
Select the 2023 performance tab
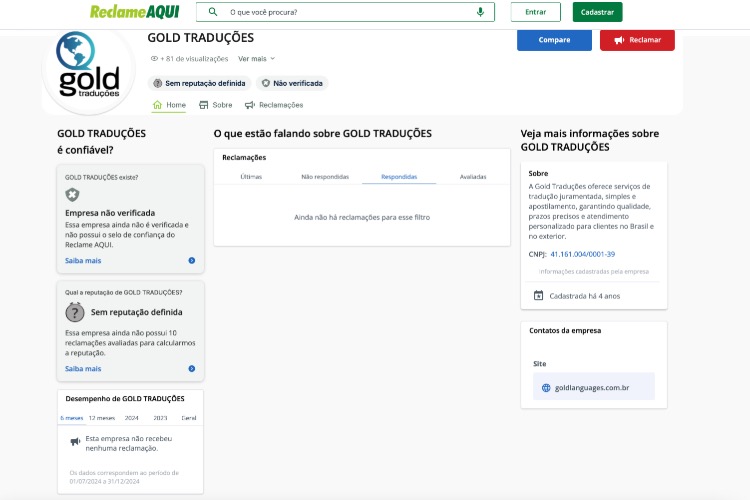[x=160, y=418]
